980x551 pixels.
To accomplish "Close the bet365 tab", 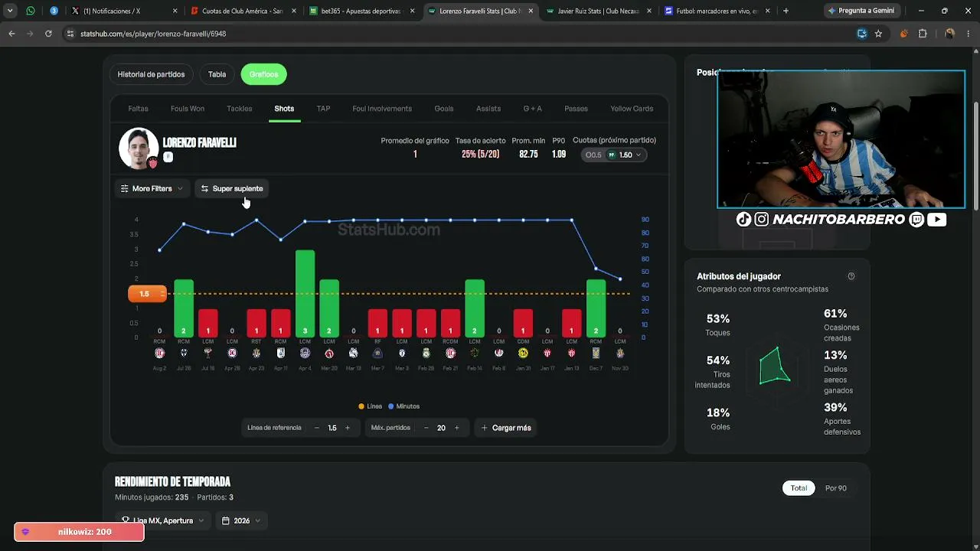I will (x=413, y=11).
